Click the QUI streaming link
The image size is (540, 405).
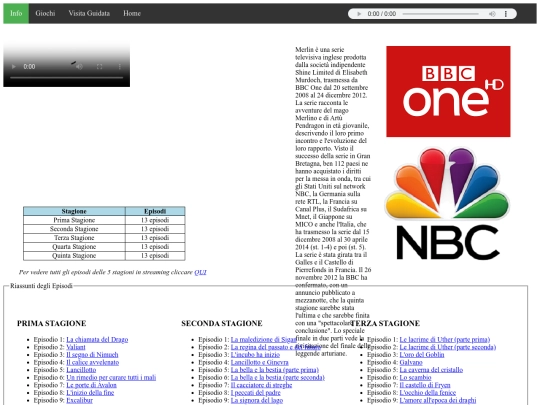[x=200, y=272]
